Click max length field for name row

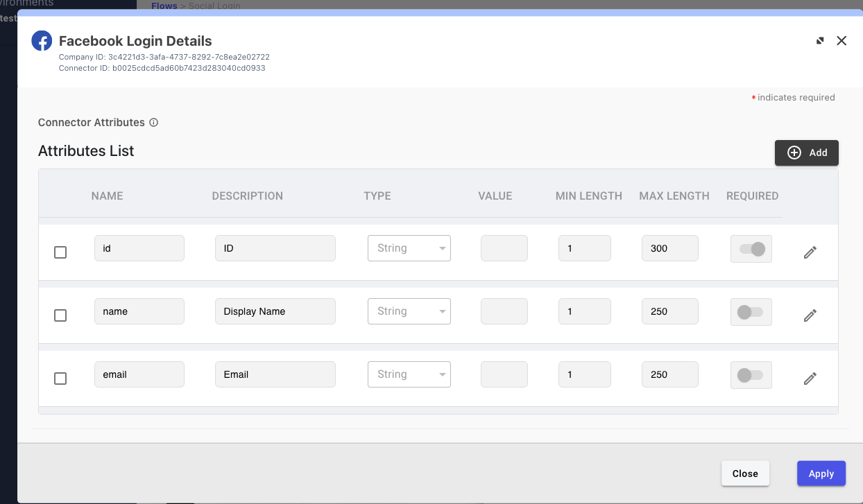pyautogui.click(x=670, y=311)
